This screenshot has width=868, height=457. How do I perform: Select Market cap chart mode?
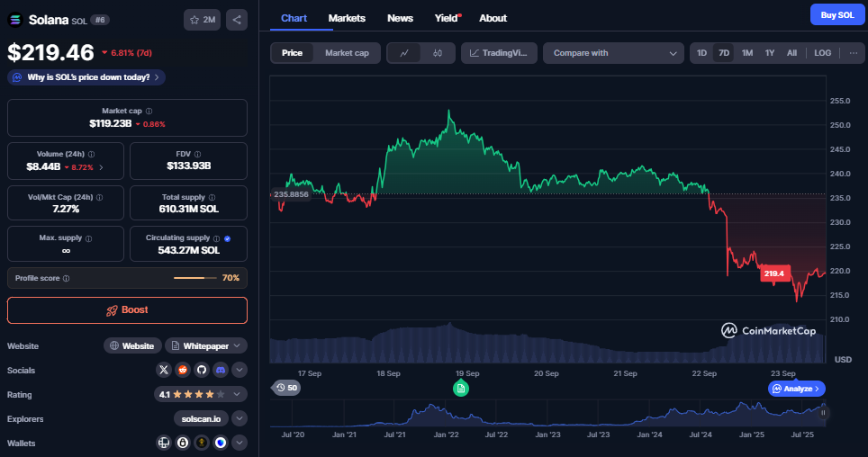pos(347,53)
